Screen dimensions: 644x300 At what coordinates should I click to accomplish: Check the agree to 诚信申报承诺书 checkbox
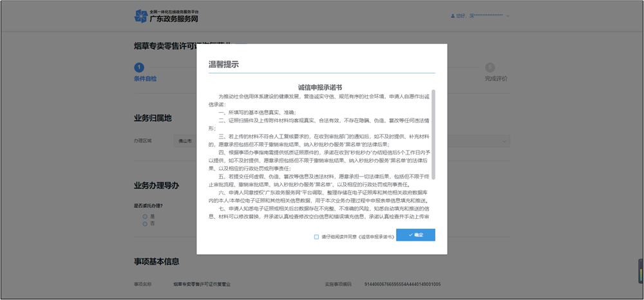[x=316, y=236]
